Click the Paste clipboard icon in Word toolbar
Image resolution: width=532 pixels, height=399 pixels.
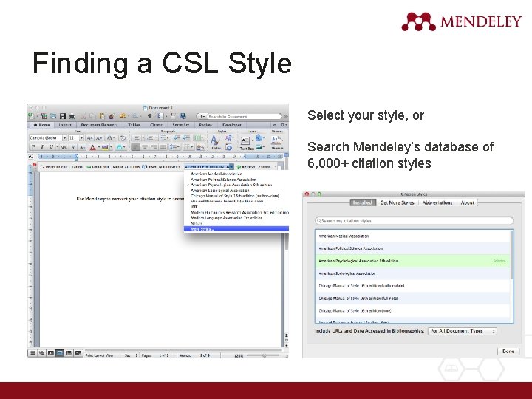click(x=102, y=116)
